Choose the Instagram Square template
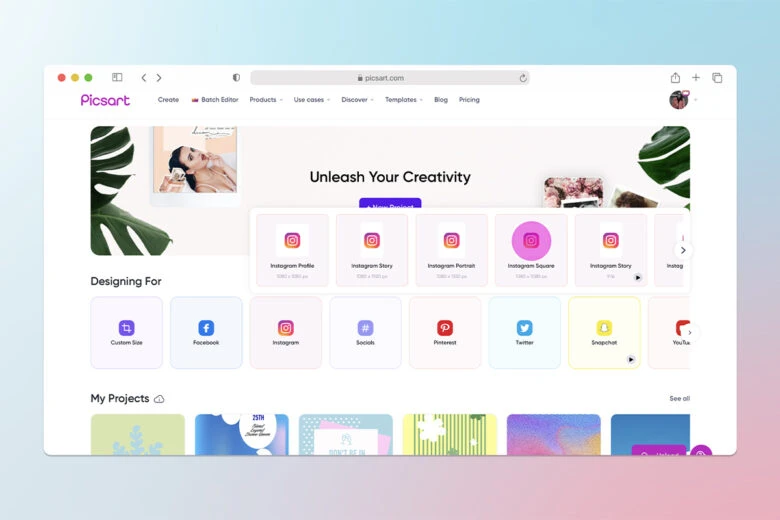The height and width of the screenshot is (520, 780). point(531,241)
